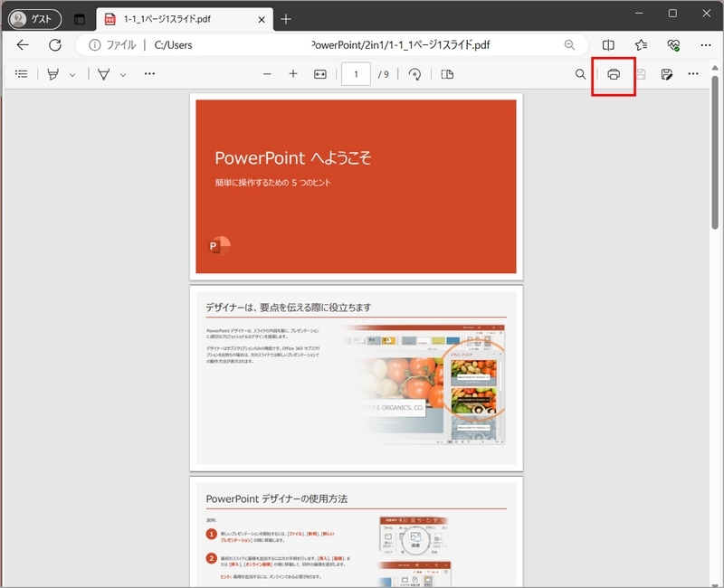The height and width of the screenshot is (588, 724).
Task: Open the Favorites list
Action: click(641, 44)
